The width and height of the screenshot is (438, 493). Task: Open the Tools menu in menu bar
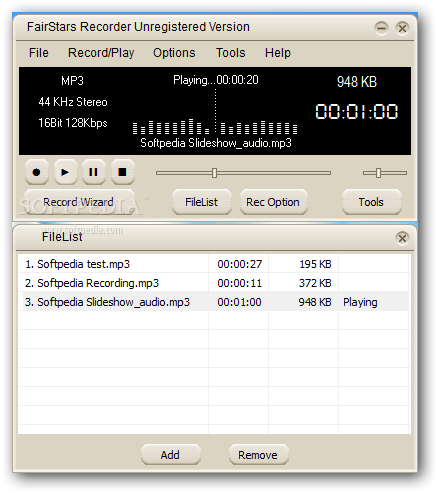tap(230, 53)
